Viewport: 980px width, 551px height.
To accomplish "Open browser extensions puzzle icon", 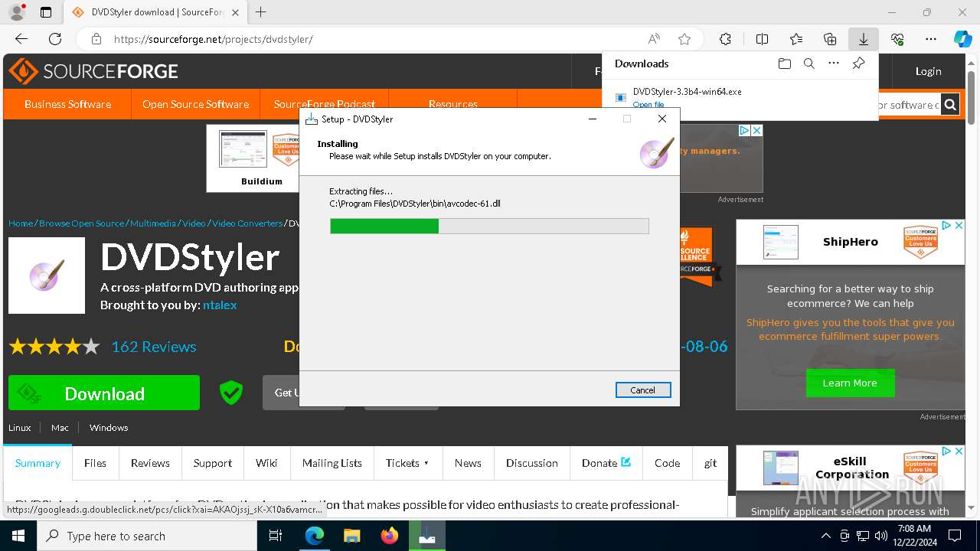I will coord(726,39).
